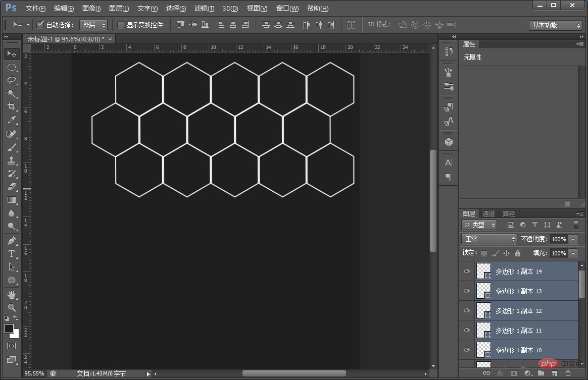Select the Path Selection tool
This screenshot has height=380, width=588.
point(12,267)
